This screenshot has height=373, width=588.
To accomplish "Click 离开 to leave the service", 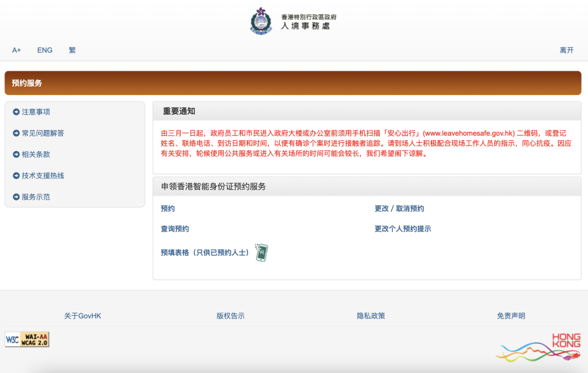I will tap(565, 50).
